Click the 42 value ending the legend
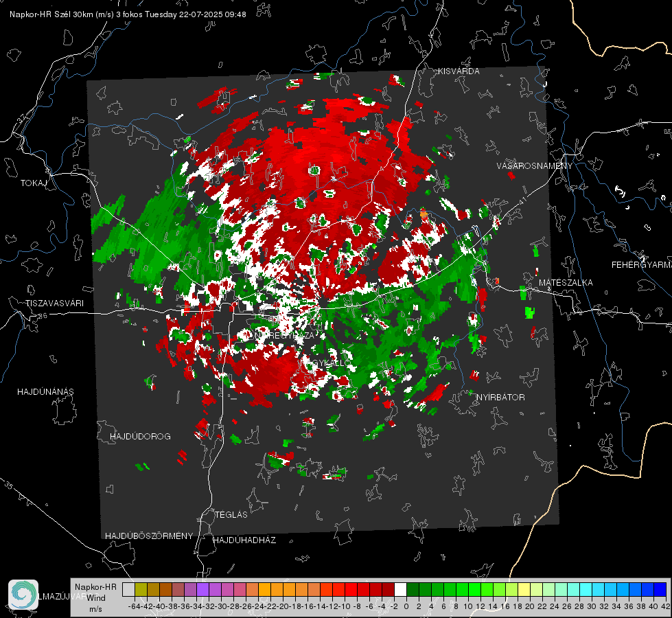The width and height of the screenshot is (672, 618). pyautogui.click(x=666, y=606)
